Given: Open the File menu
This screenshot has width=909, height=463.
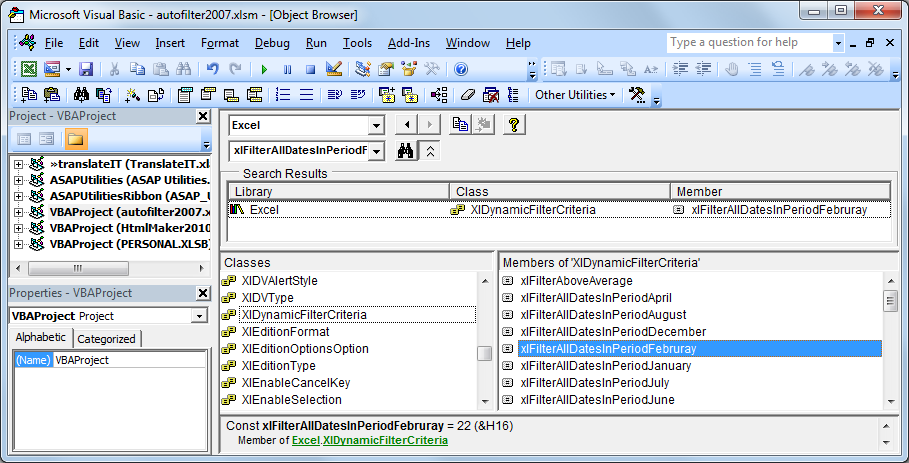Looking at the screenshot, I should point(54,43).
